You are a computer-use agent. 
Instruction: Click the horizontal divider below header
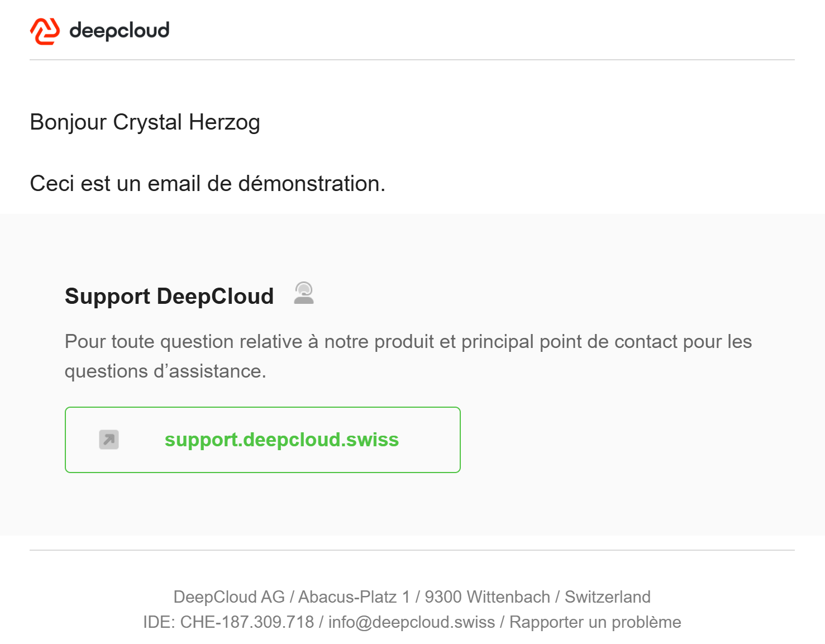(412, 60)
